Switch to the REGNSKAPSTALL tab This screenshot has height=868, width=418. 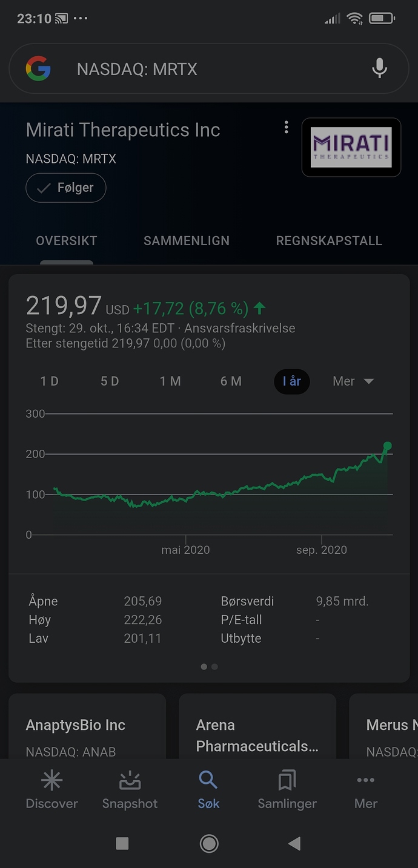coord(329,240)
